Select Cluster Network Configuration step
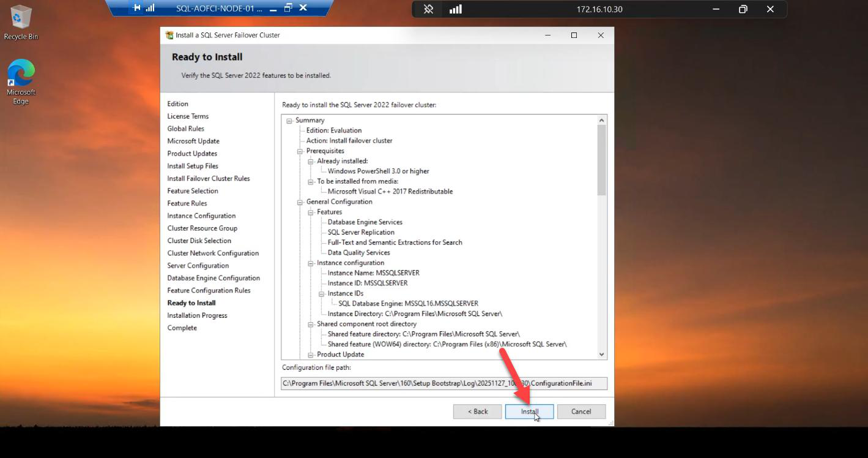 tap(213, 253)
